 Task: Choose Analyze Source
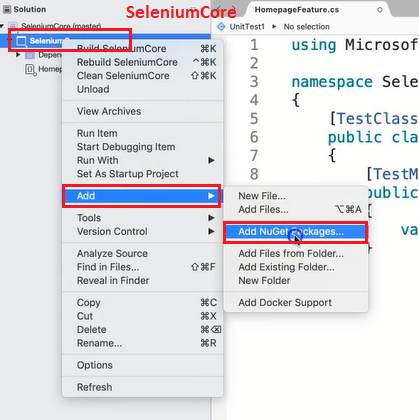[x=142, y=254]
